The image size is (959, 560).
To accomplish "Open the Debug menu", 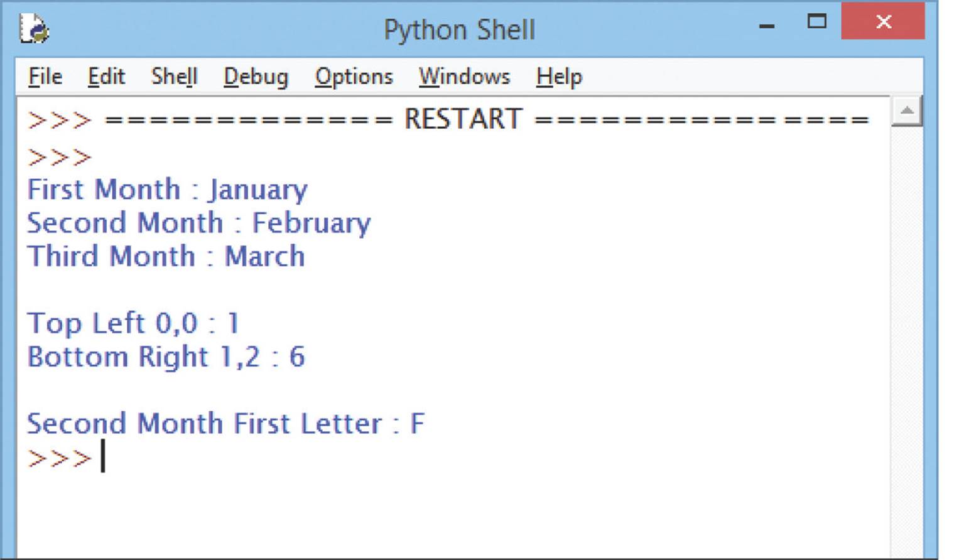I will 256,77.
